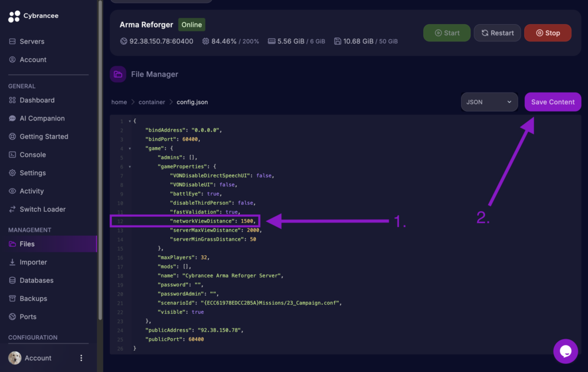This screenshot has width=588, height=372.
Task: Click the Settings gear icon
Action: click(x=13, y=172)
